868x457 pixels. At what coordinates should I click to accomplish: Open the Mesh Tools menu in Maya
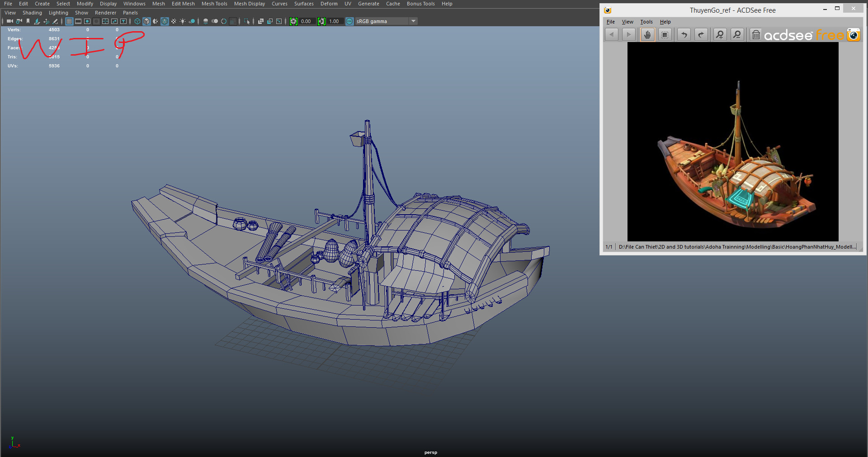click(214, 4)
